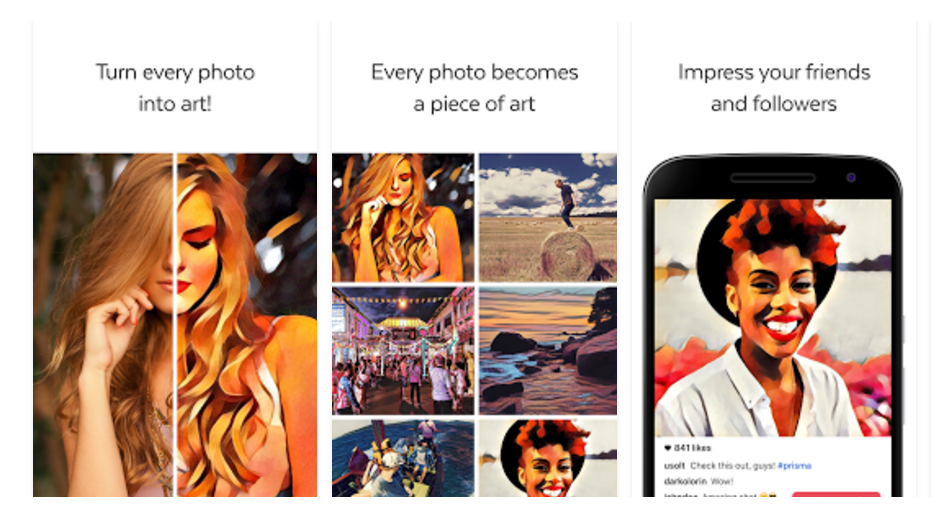Click the 'Turn every photo into art!' heading

[175, 88]
